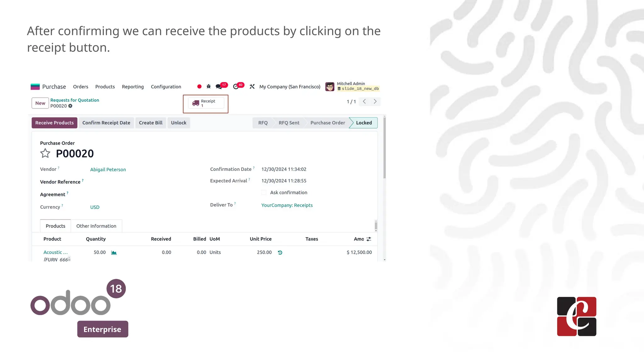Open the messages icon with 17 badge
644x362 pixels.
[x=219, y=86]
